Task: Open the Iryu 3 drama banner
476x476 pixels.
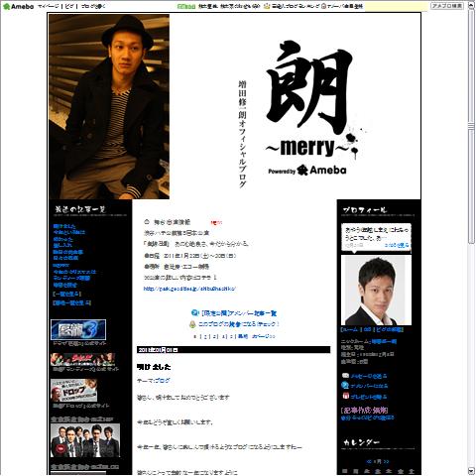Action: (x=78, y=329)
